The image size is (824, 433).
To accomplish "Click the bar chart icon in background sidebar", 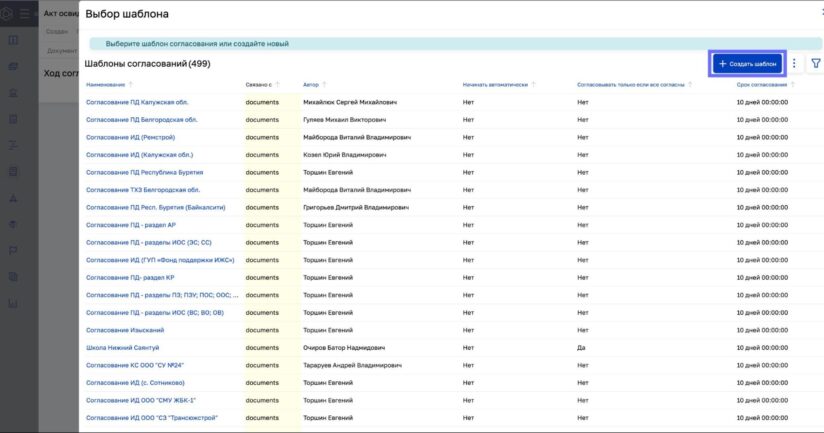I will [x=13, y=303].
